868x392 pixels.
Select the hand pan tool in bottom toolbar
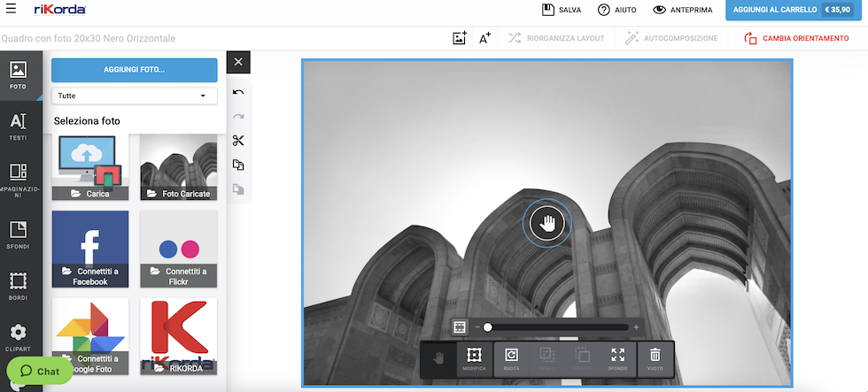pos(438,357)
